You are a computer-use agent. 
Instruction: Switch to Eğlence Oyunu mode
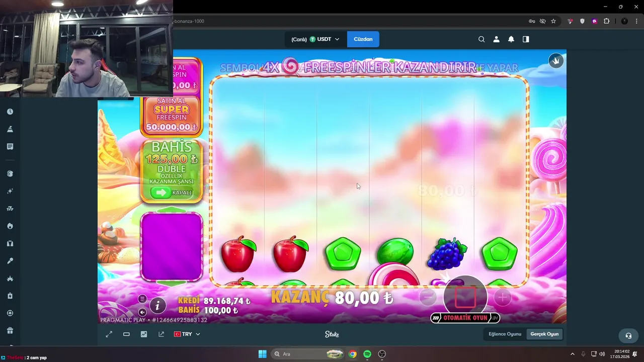[x=505, y=334]
